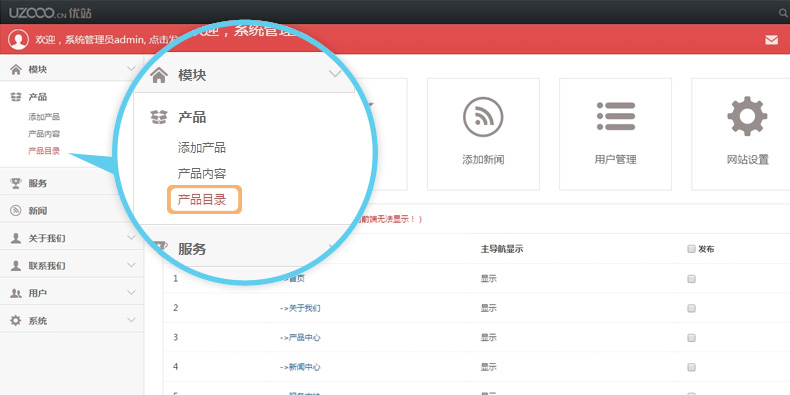
Task: Open the ->产品中心 link in row 3
Action: click(x=300, y=338)
